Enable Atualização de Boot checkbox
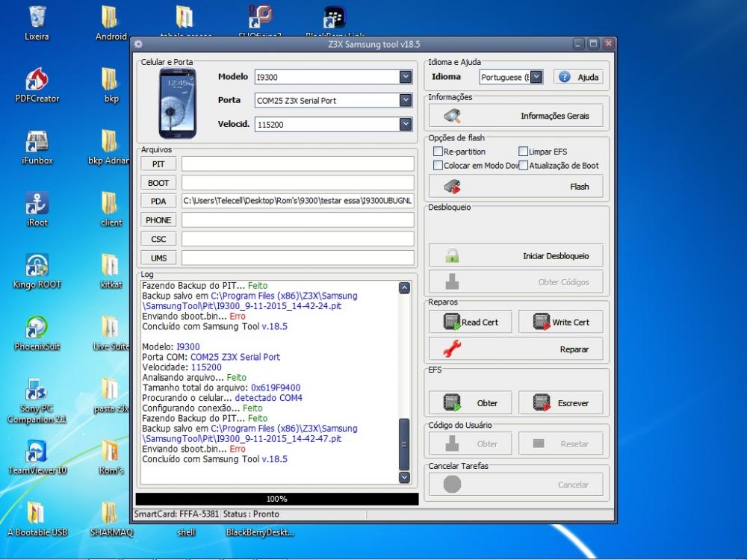 [x=523, y=165]
